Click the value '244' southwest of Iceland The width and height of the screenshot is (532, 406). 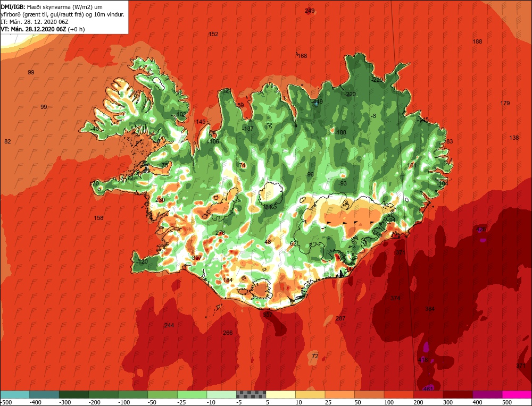coord(169,325)
